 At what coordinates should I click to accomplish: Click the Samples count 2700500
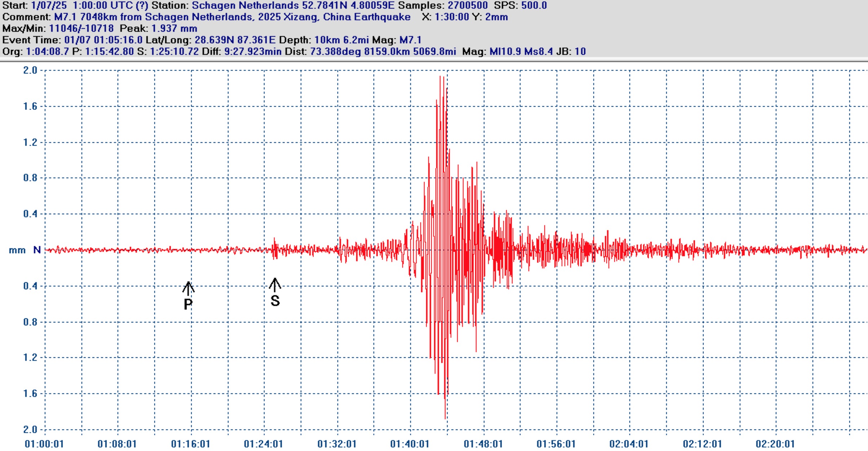coord(468,5)
